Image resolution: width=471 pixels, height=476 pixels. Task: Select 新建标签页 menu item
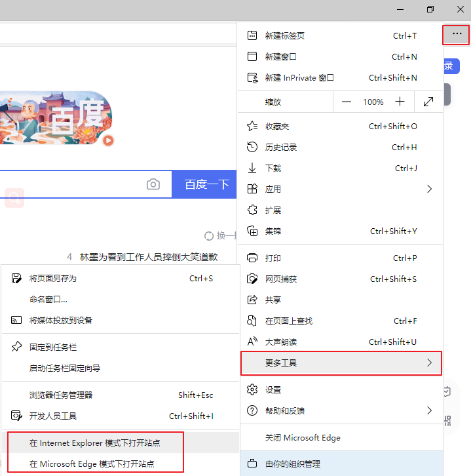[340, 35]
